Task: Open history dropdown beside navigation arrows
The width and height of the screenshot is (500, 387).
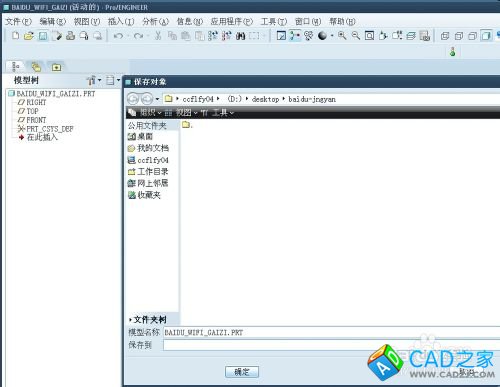Action: pos(157,99)
